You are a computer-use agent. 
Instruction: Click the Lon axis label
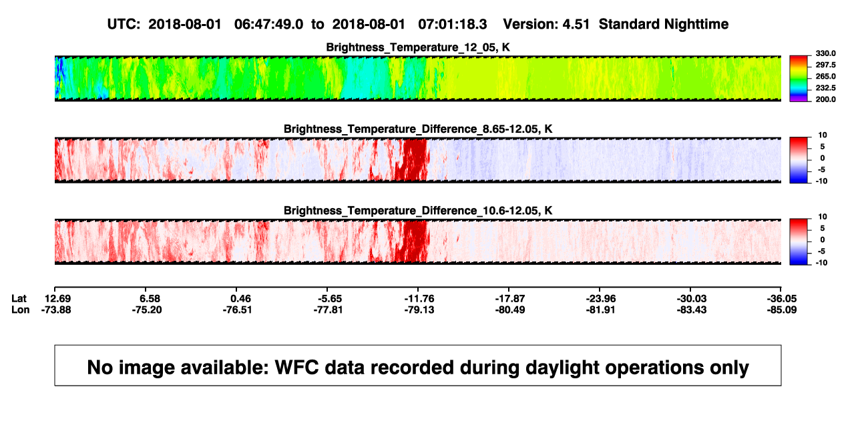(x=21, y=310)
